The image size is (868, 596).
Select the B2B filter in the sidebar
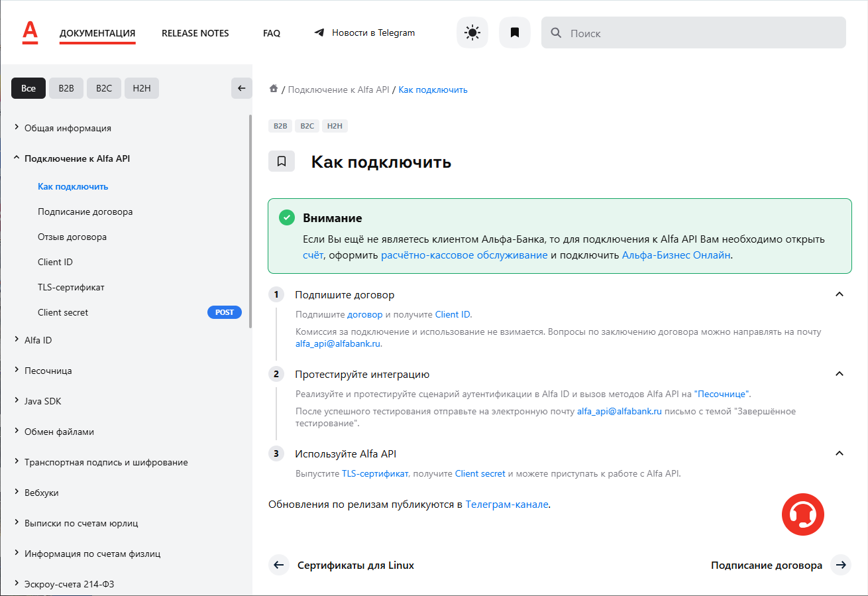[x=66, y=88]
